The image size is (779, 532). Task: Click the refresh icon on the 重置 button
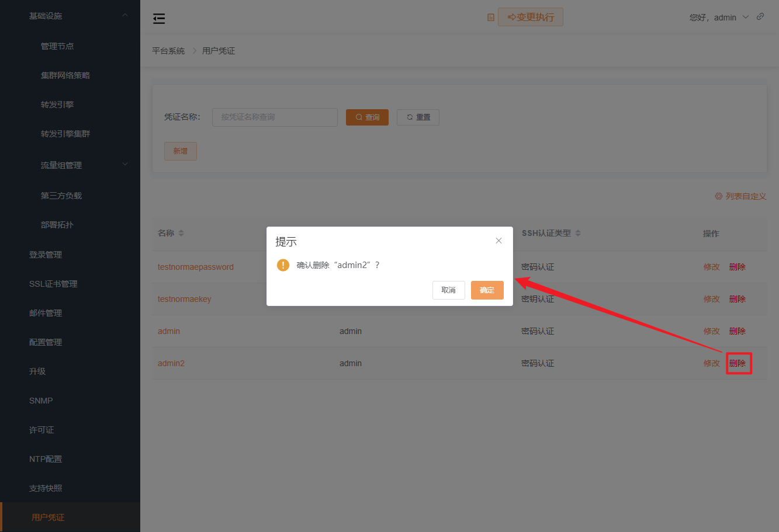pyautogui.click(x=408, y=117)
